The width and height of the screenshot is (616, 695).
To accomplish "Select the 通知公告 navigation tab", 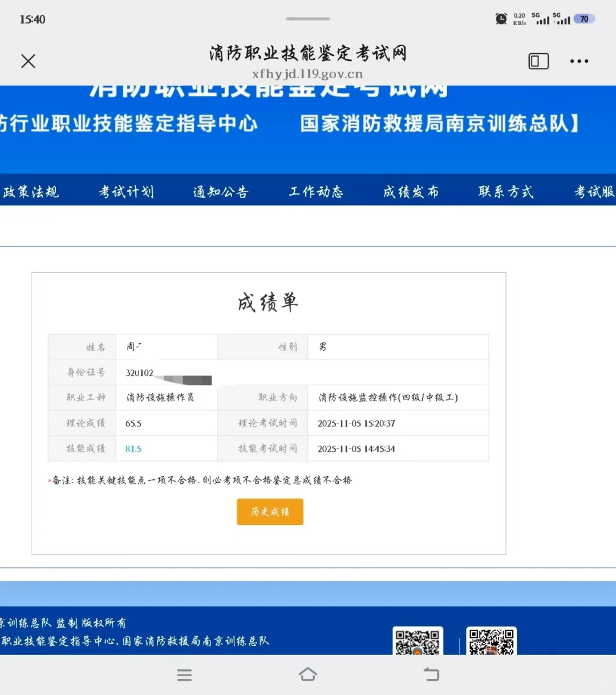I will coord(221,192).
